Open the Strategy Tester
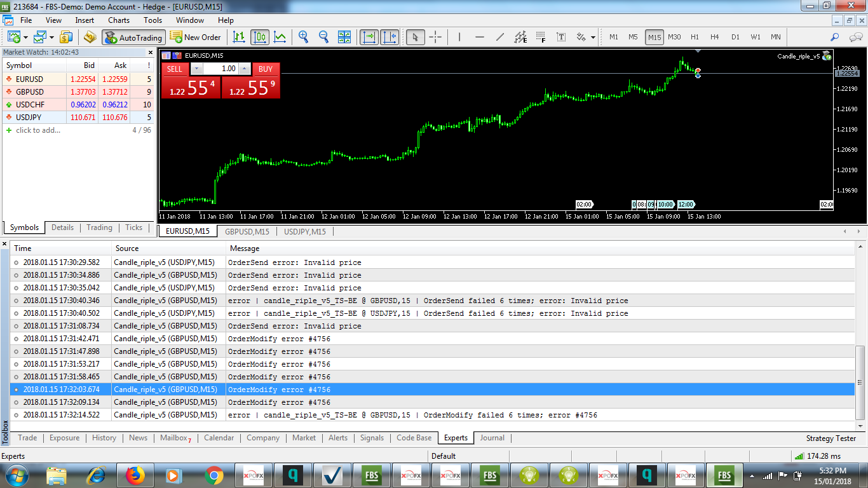868x488 pixels. point(831,438)
